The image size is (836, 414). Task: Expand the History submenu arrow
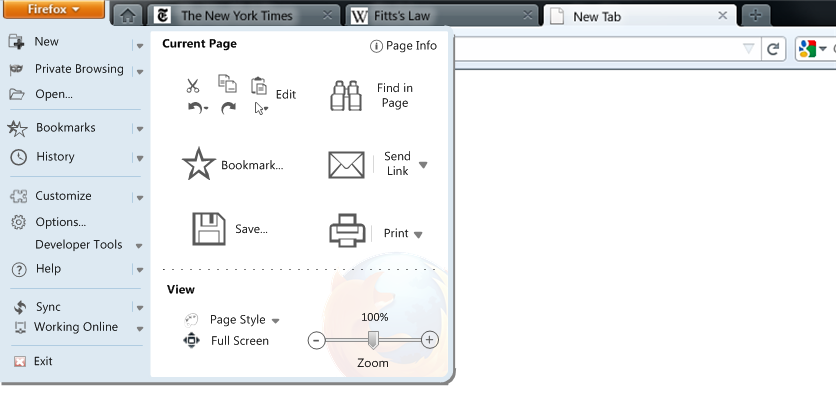tap(140, 158)
